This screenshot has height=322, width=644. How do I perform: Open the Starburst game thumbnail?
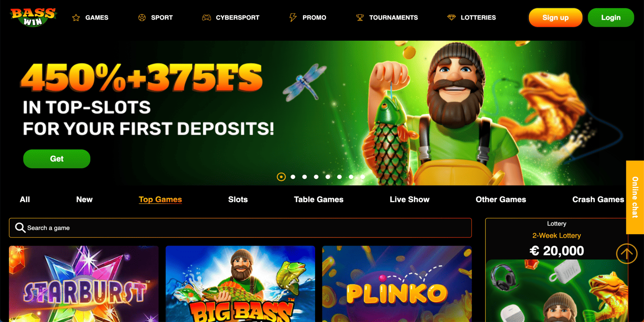point(84,284)
